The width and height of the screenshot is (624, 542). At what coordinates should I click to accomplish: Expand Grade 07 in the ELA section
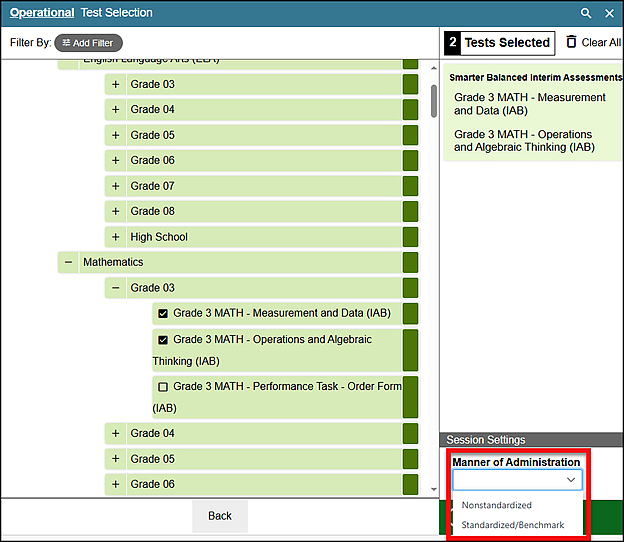click(115, 186)
